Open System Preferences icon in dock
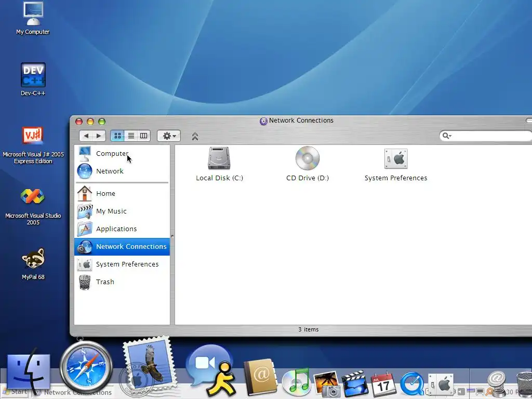 441,385
